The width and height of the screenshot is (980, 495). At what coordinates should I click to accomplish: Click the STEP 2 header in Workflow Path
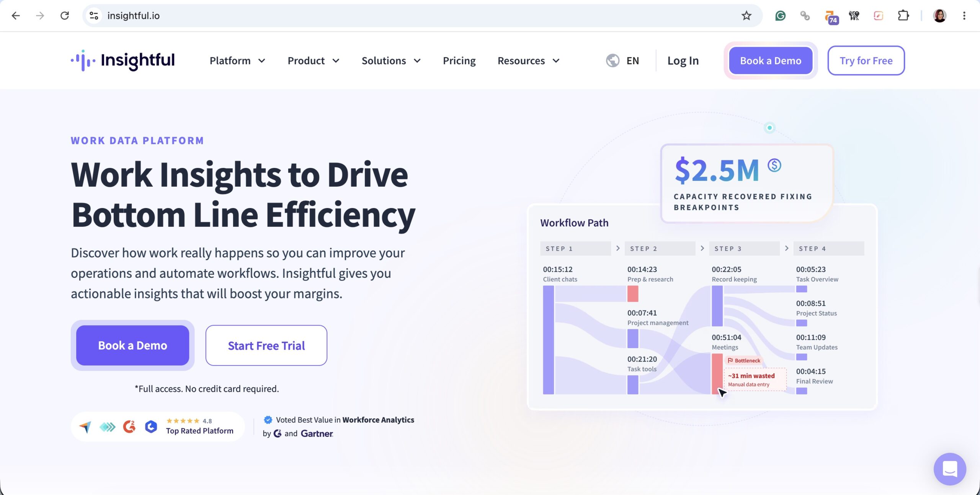pyautogui.click(x=660, y=248)
